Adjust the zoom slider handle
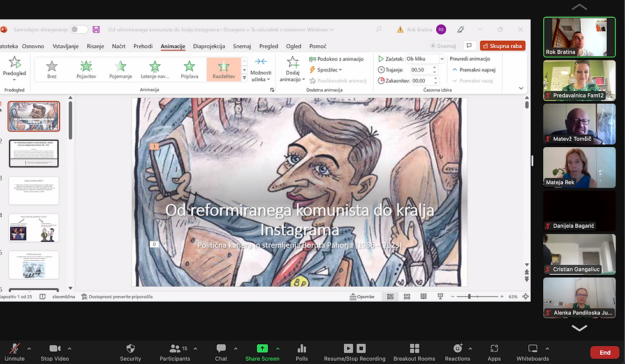Screen dimensions: 625x364 click(x=469, y=296)
